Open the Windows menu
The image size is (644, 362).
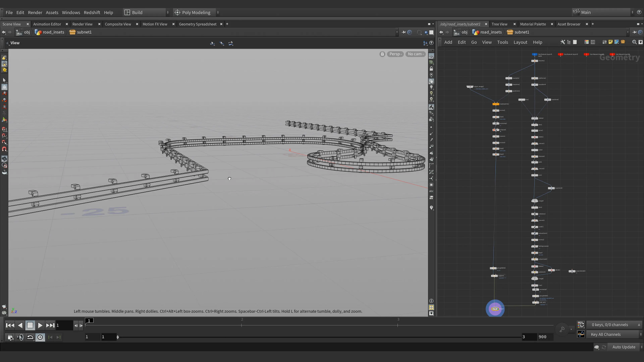71,12
